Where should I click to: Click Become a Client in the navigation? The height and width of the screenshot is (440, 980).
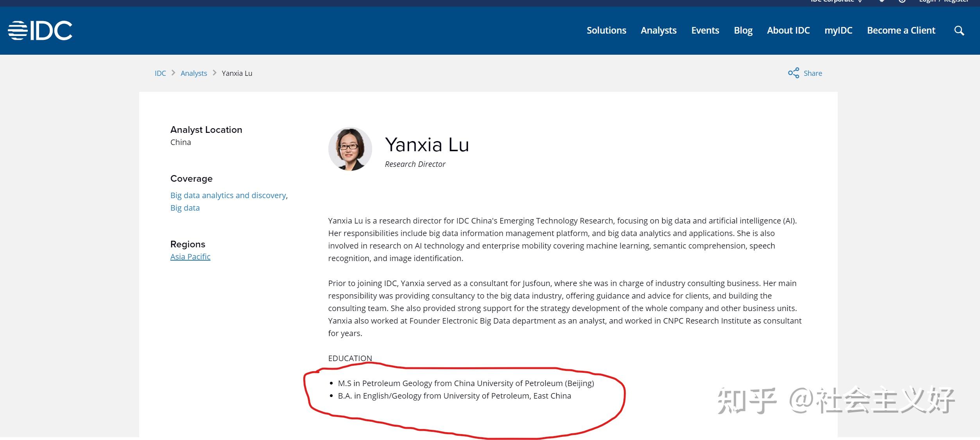(x=901, y=30)
